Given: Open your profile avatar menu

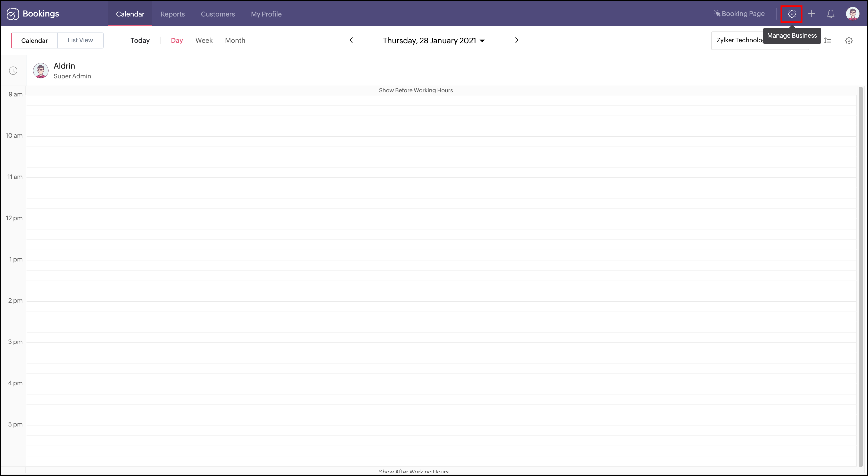Looking at the screenshot, I should tap(853, 13).
